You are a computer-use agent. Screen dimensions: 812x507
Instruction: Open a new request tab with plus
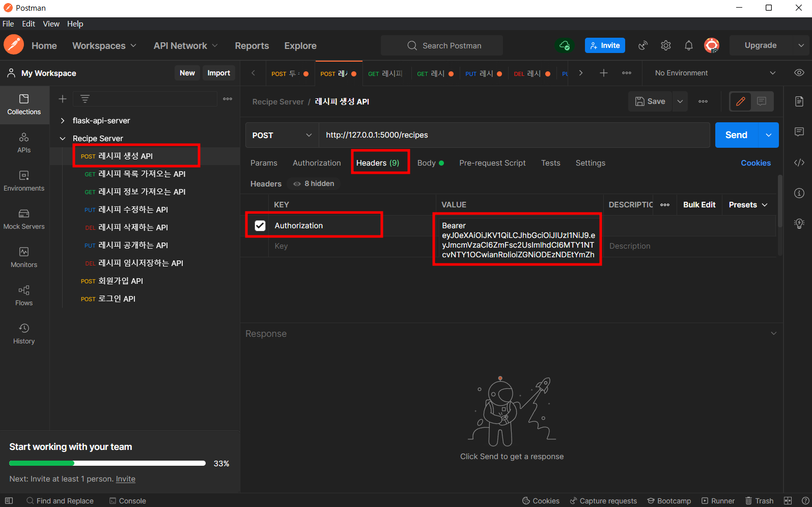[604, 73]
